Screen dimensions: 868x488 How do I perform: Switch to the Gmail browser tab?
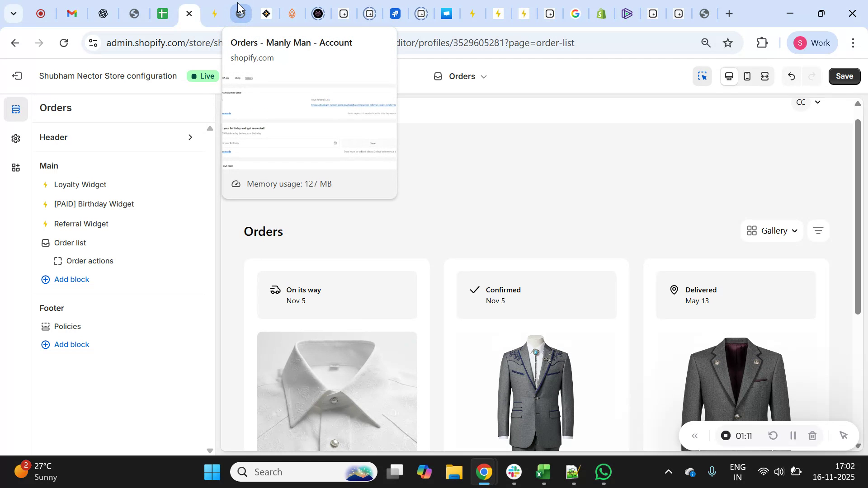72,14
